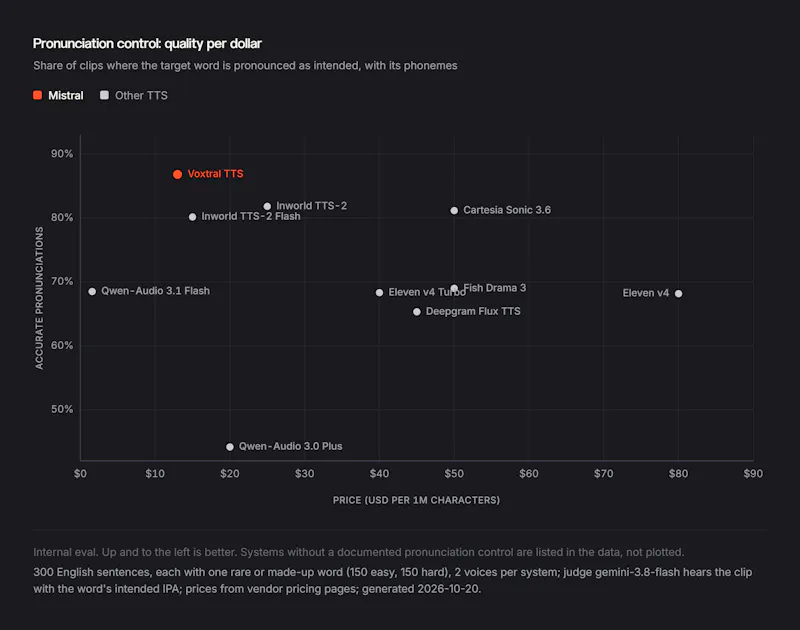
Task: Select the Fish Drama 3 dot
Action: pos(454,288)
